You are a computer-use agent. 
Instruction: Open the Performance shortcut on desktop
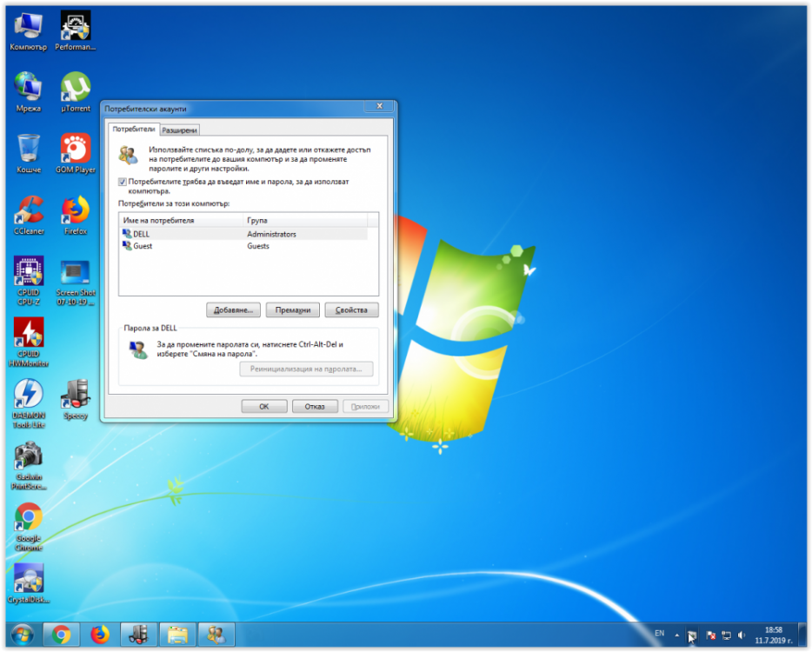(76, 31)
